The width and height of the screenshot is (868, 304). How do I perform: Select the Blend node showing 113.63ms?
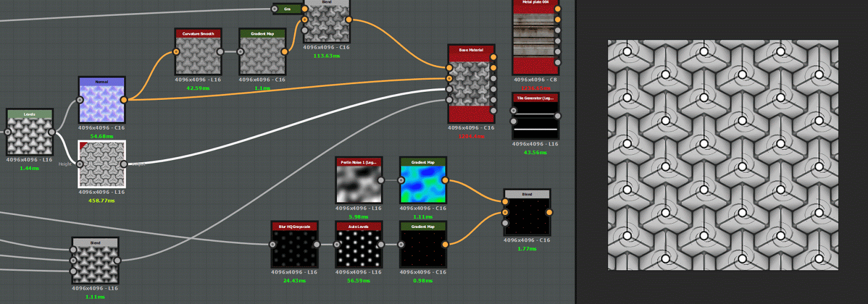[327, 21]
